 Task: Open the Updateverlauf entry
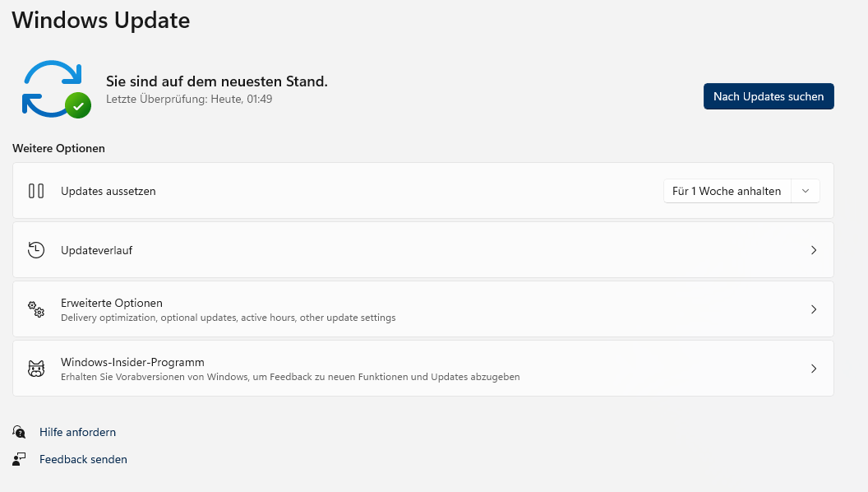pyautogui.click(x=96, y=250)
